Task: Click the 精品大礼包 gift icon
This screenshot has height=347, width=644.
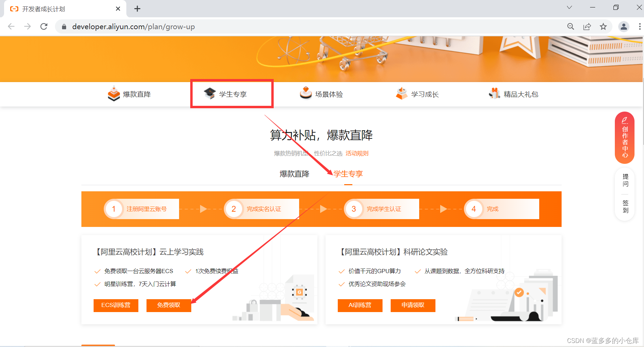Action: (494, 93)
